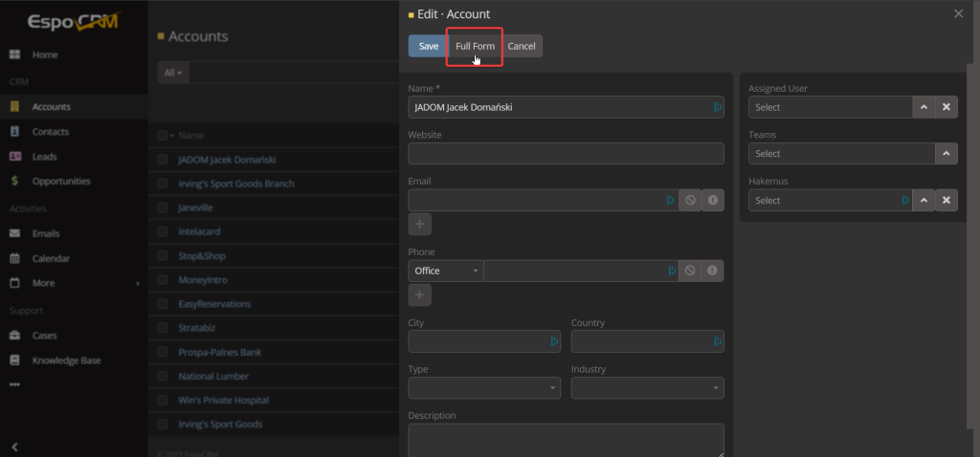
Task: Add another email with the plus button
Action: pos(421,225)
